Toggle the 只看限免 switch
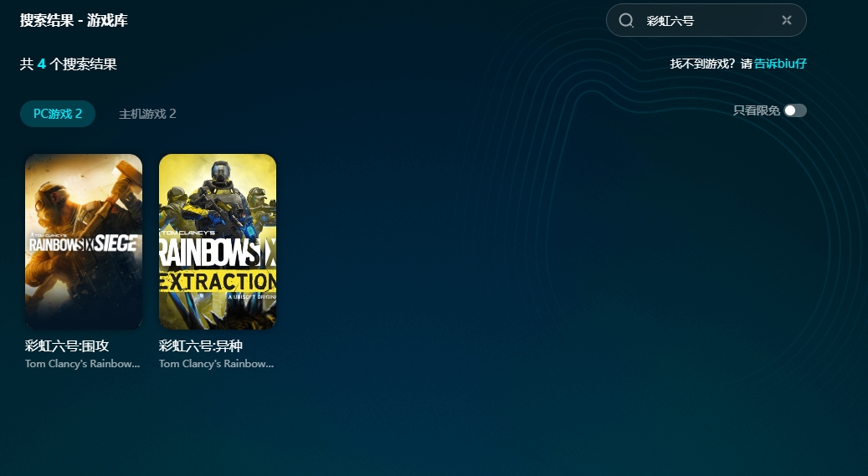 pos(795,110)
